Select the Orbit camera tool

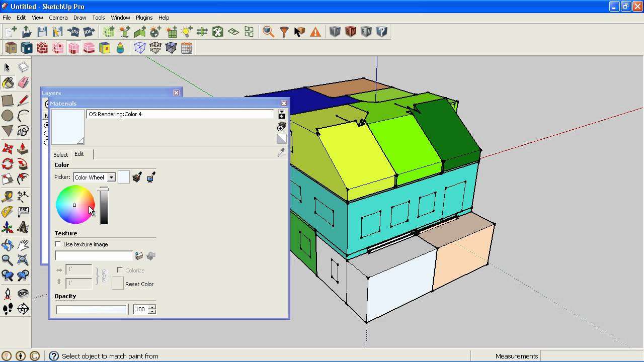click(8, 245)
